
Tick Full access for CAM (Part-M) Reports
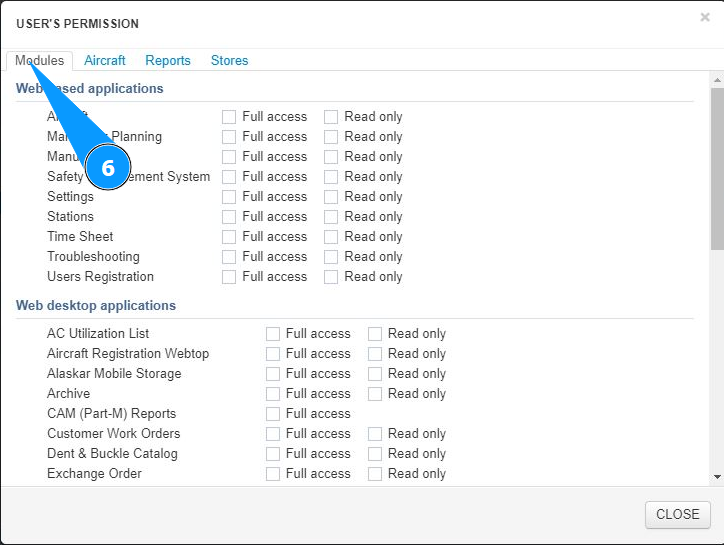(273, 414)
